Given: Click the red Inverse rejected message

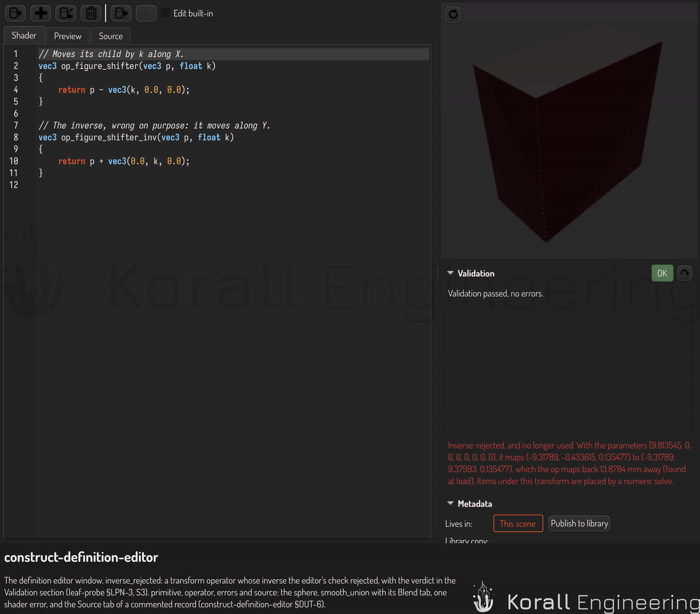Looking at the screenshot, I should pos(569,463).
